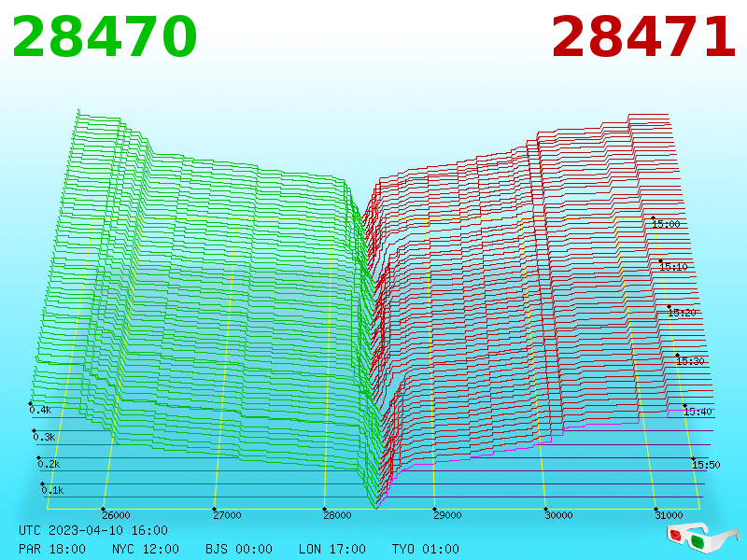This screenshot has height=560, width=747.
Task: Click the 30000 price axis label
Action: click(x=558, y=515)
